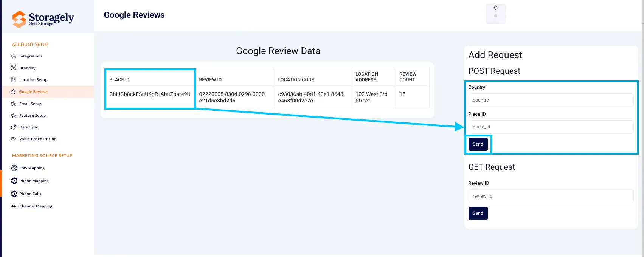Click the Storagely logo
Viewport: 644px width, 257px height.
point(43,19)
